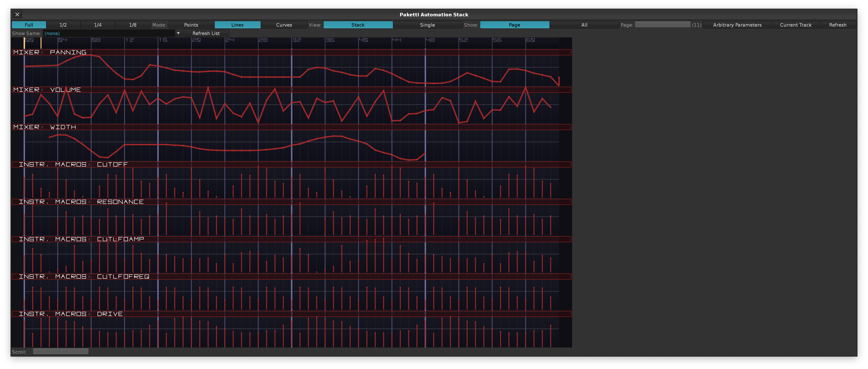Switch zoom to 1/2
This screenshot has width=868, height=369.
pyautogui.click(x=63, y=25)
